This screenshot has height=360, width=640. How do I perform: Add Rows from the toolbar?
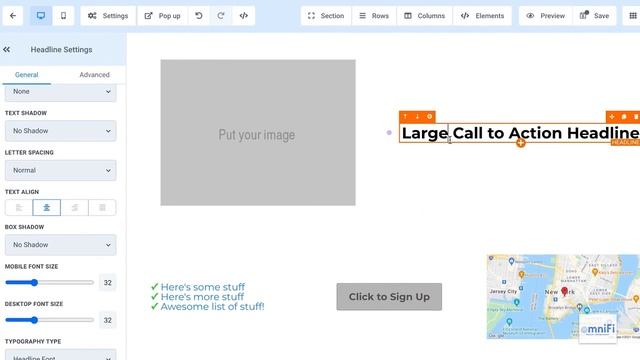374,16
